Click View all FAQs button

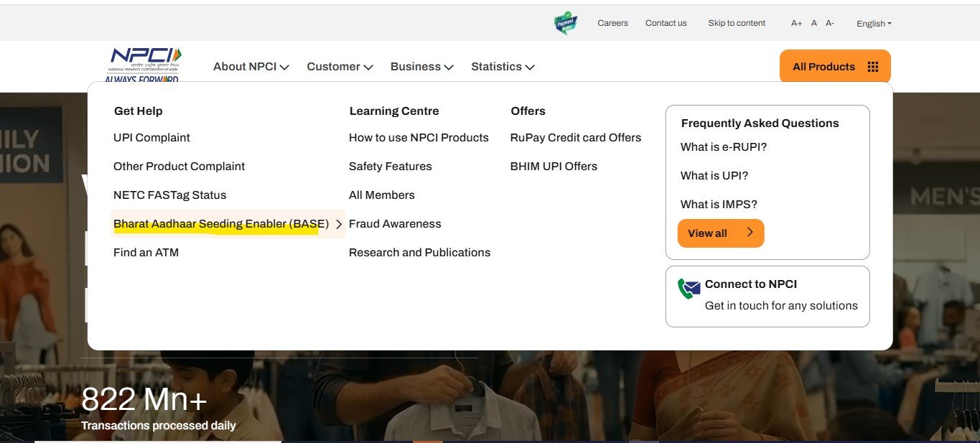pyautogui.click(x=721, y=233)
